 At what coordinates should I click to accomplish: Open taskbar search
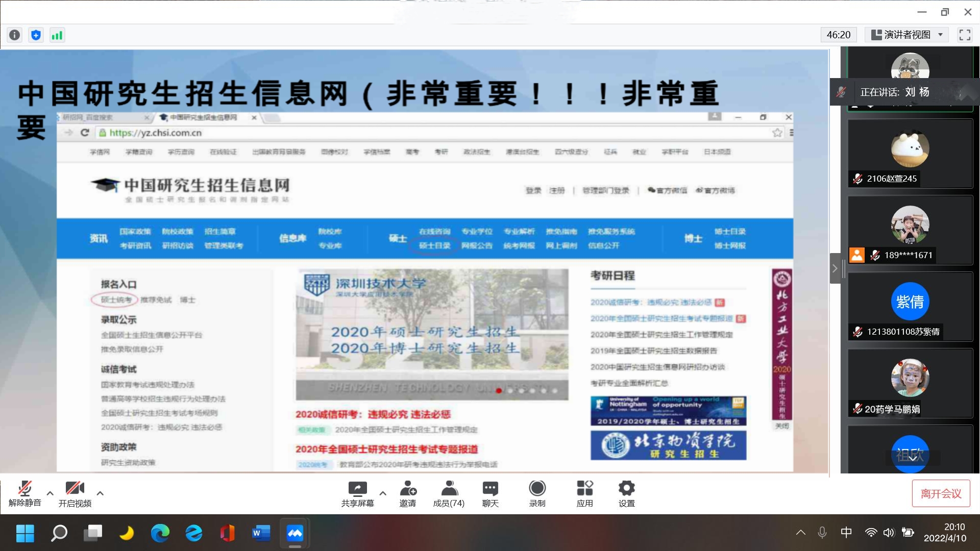pyautogui.click(x=59, y=533)
